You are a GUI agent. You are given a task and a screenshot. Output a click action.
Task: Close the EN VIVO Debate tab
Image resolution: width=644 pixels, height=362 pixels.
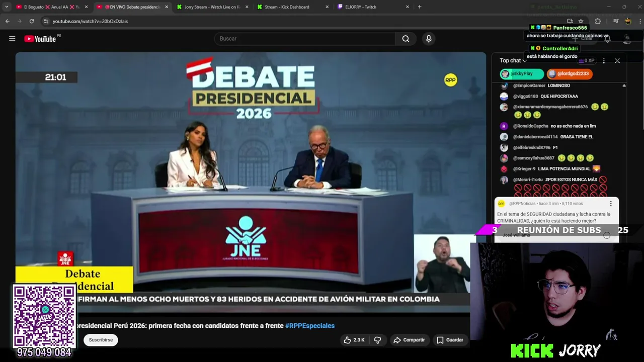(167, 7)
